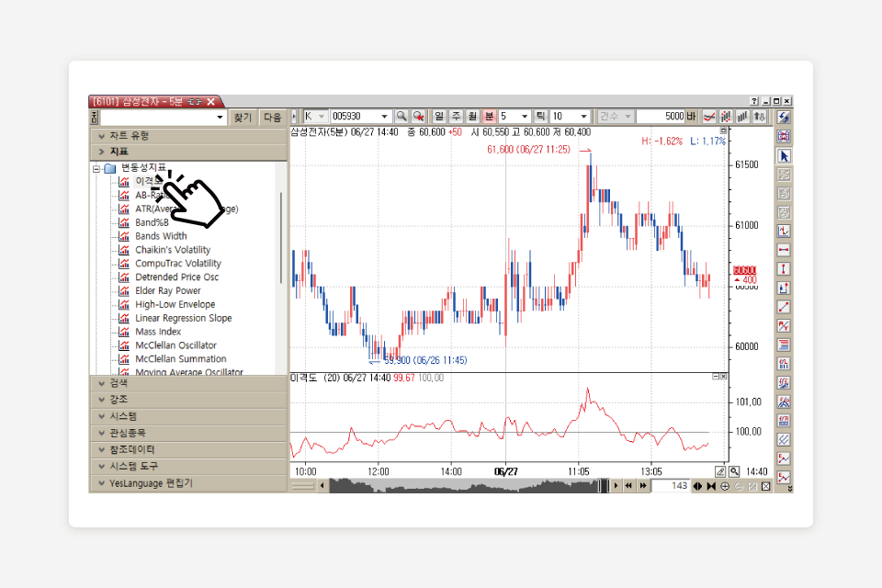Click the diagonal trend line tool
Screen dimensions: 882x588
click(x=784, y=307)
